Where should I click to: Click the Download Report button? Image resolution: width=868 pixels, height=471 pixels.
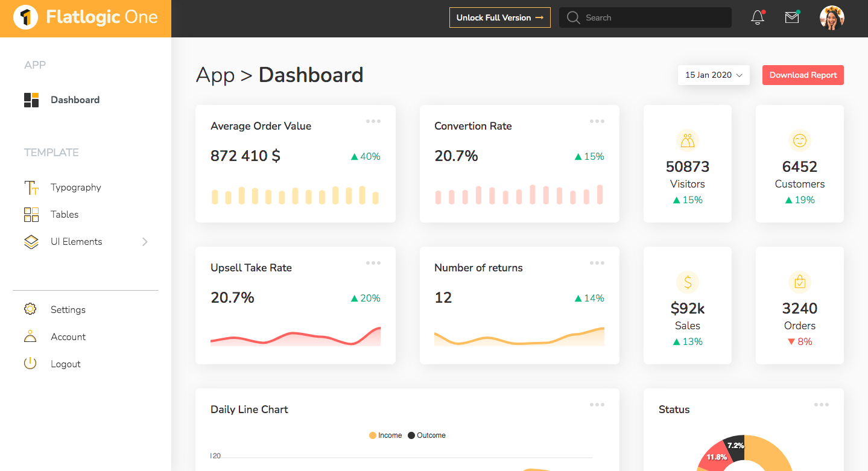(x=803, y=75)
